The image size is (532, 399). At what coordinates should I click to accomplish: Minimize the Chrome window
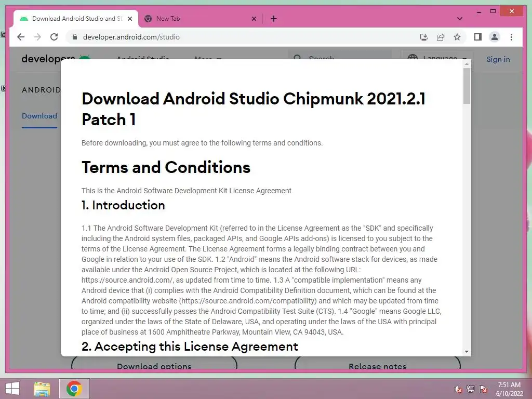coord(478,11)
